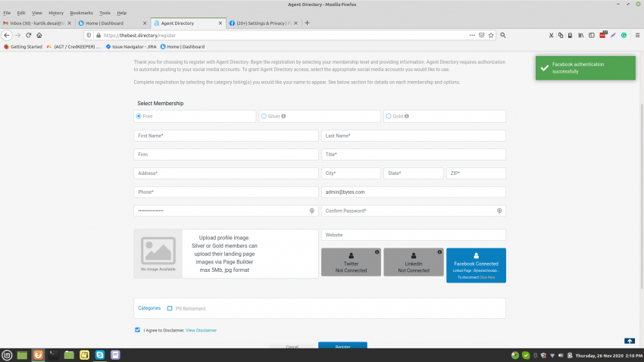
Task: Open the Bookmarks menu
Action: 82,13
